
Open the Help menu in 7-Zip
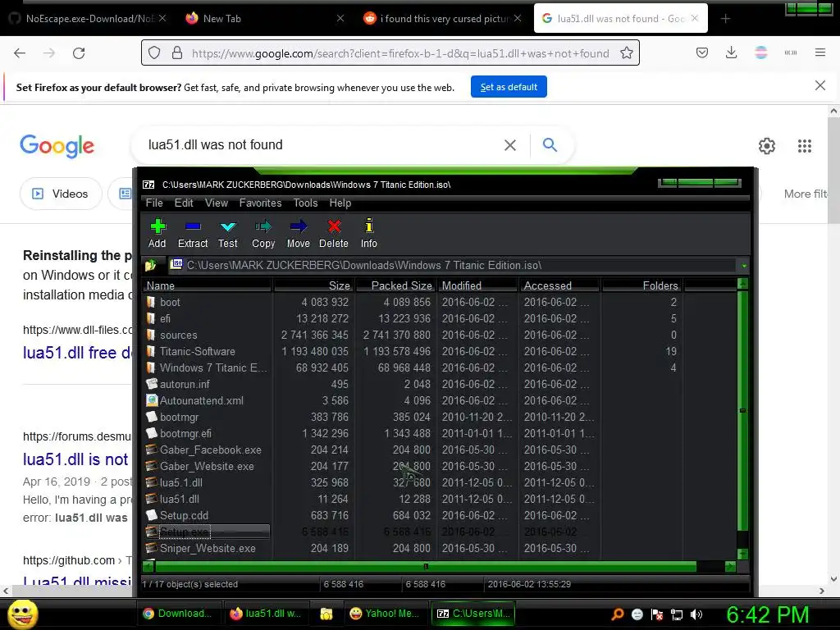click(340, 203)
